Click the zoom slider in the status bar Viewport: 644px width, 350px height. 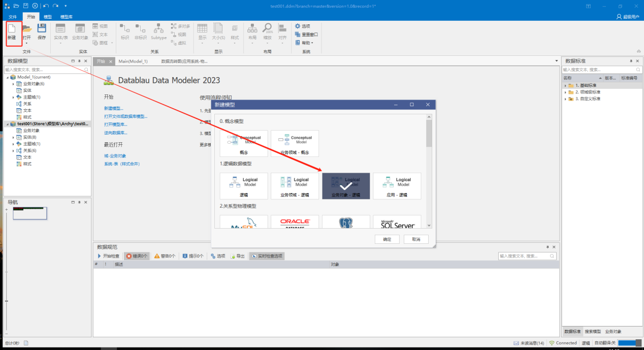pyautogui.click(x=630, y=343)
